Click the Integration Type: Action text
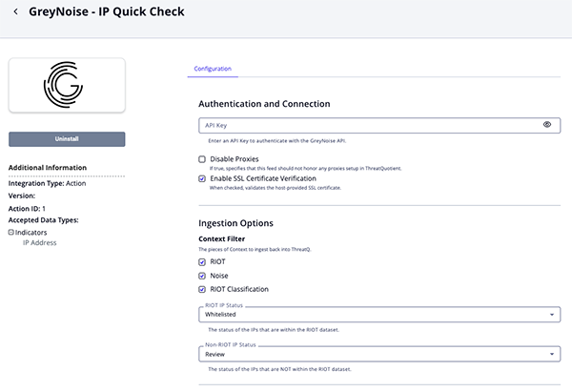Screen dimensions: 572x392 pyautogui.click(x=47, y=183)
